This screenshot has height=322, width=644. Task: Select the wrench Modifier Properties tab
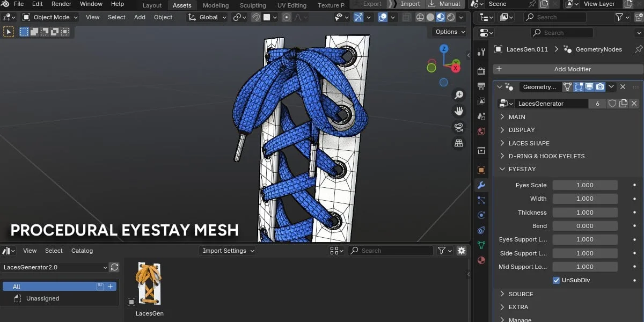pos(481,185)
